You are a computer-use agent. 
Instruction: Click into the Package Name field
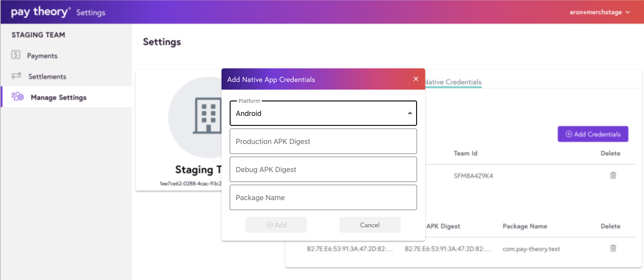coord(323,198)
